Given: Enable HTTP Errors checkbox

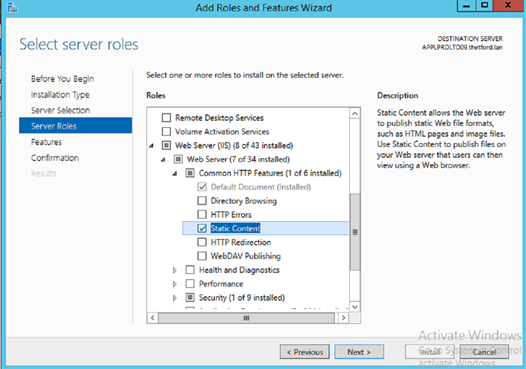Looking at the screenshot, I should coord(202,214).
